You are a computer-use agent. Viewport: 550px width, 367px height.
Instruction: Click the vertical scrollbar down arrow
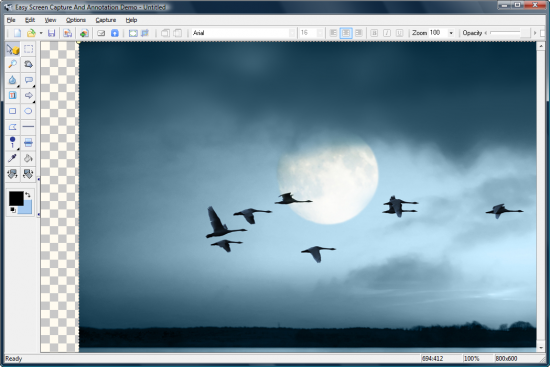[541, 348]
